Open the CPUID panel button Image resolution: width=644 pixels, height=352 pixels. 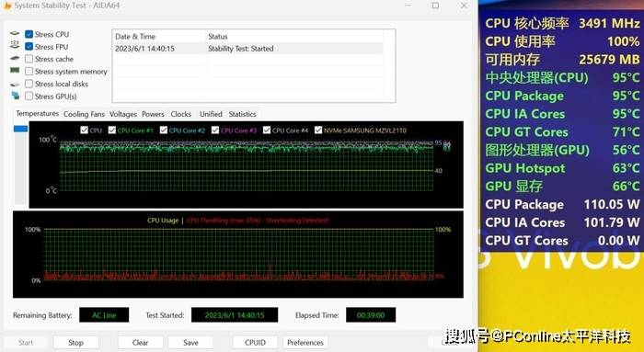click(x=255, y=342)
